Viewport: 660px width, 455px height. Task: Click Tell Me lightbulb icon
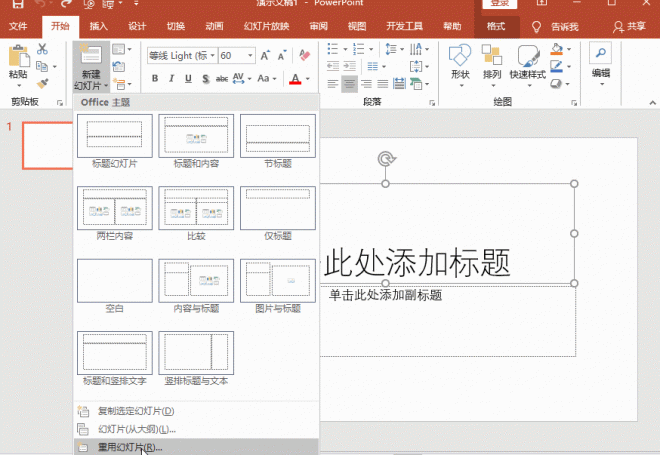pyautogui.click(x=536, y=27)
